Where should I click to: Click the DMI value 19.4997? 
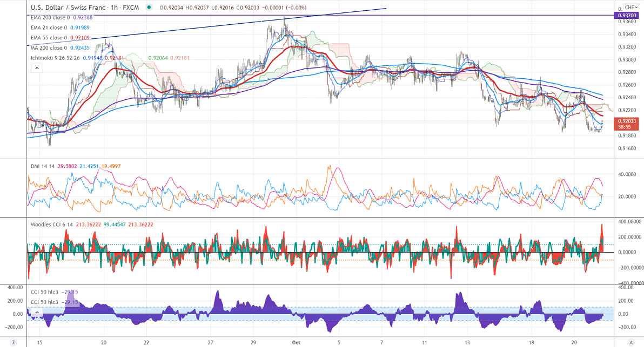click(x=111, y=166)
